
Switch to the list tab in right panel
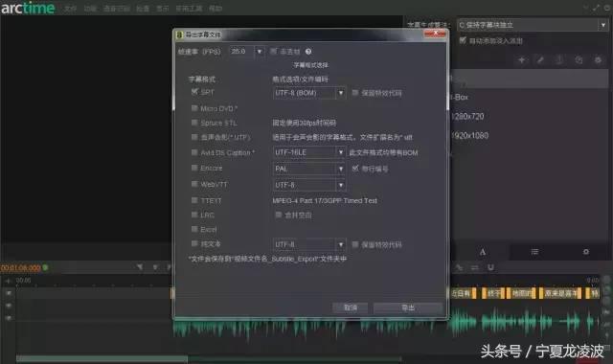[x=534, y=252]
